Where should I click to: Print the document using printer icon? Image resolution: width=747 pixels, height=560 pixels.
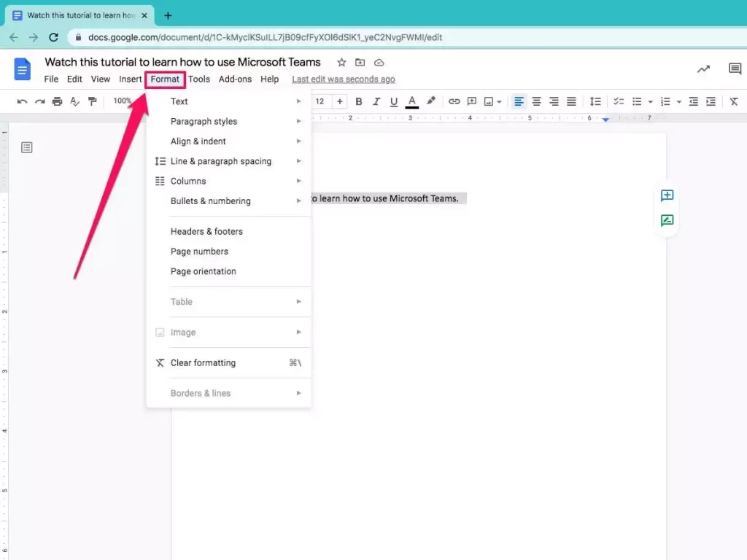(57, 101)
